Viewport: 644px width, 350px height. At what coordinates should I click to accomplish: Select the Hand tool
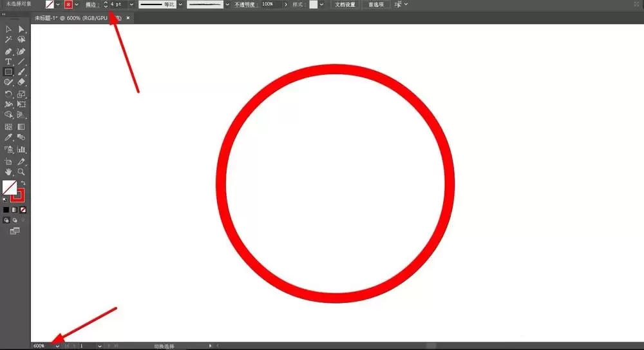8,172
